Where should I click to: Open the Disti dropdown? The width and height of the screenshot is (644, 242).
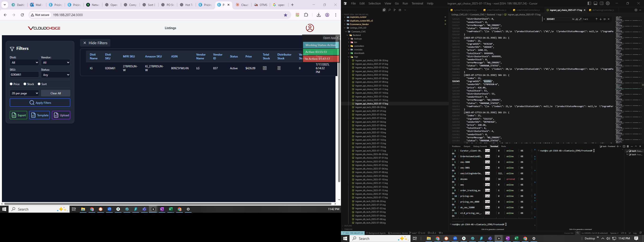(24, 62)
